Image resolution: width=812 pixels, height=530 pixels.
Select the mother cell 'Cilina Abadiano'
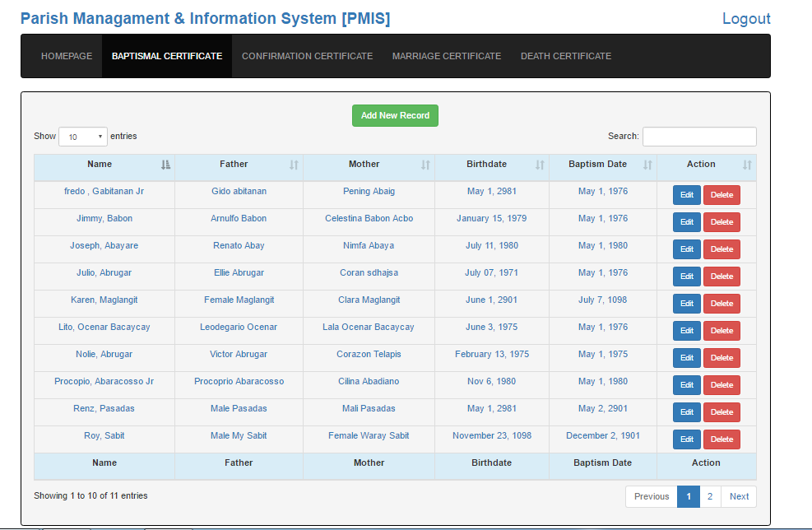tap(369, 381)
